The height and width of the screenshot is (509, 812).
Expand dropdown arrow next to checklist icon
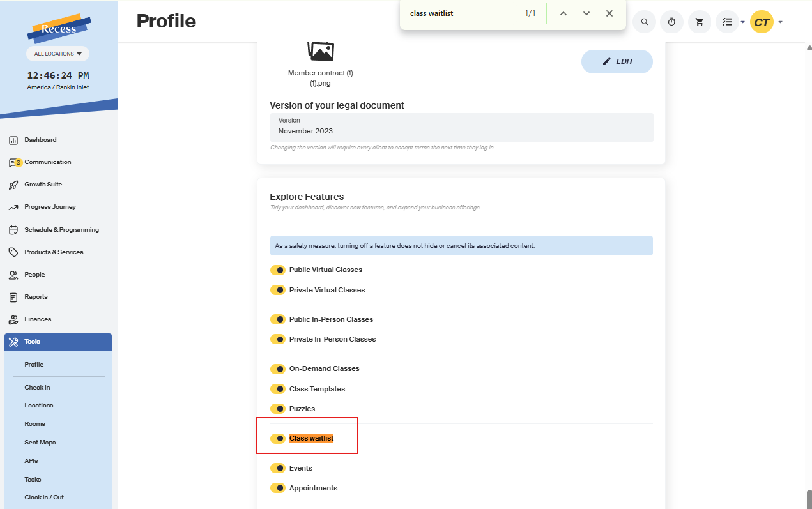[x=742, y=22]
